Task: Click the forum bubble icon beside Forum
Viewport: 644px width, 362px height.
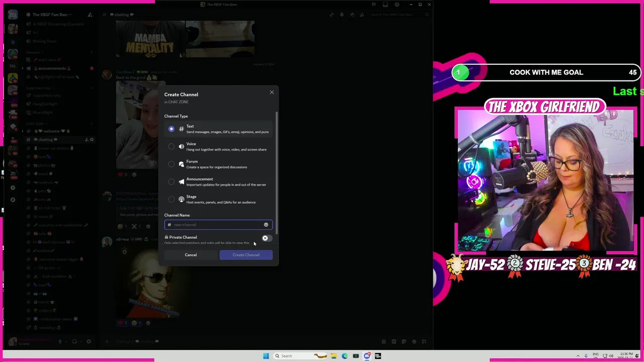Action: point(182,164)
